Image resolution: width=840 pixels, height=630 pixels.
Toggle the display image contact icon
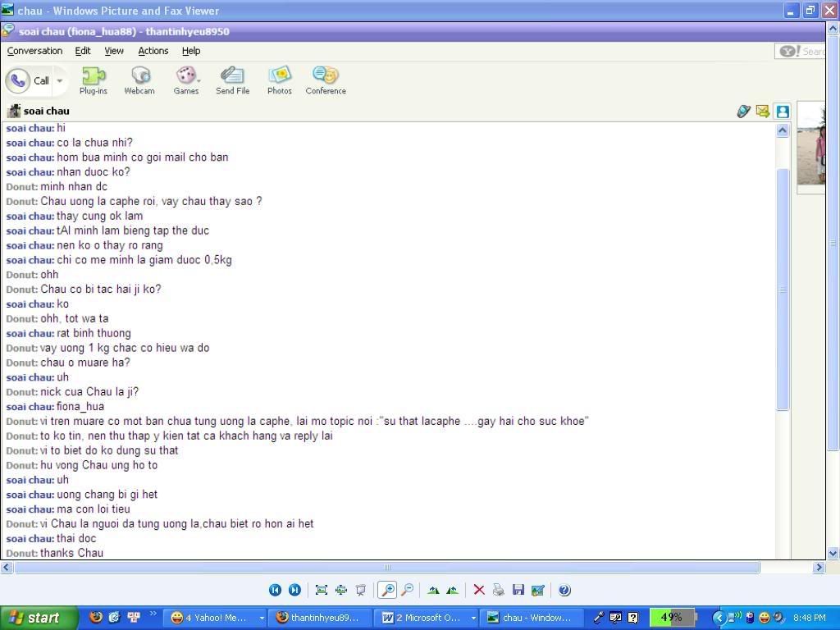[783, 112]
